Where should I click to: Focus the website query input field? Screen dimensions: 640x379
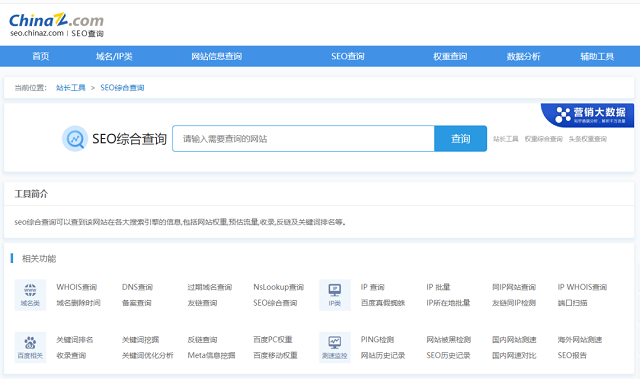tap(303, 139)
